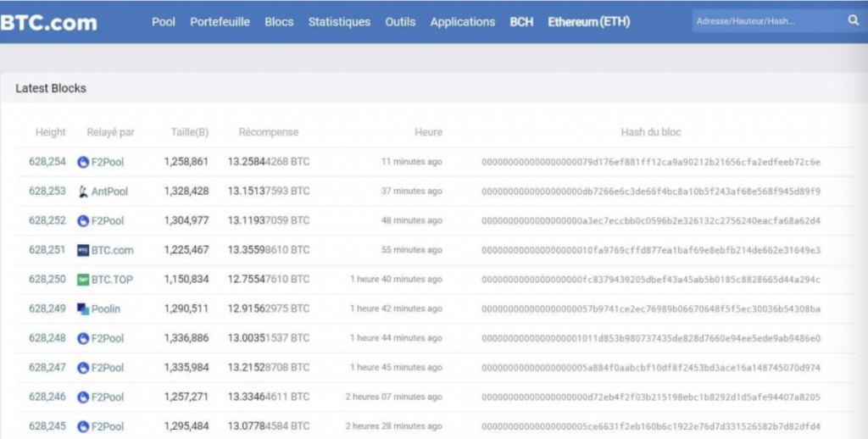This screenshot has width=868, height=439.
Task: Open block height 628,250
Action: pos(47,280)
